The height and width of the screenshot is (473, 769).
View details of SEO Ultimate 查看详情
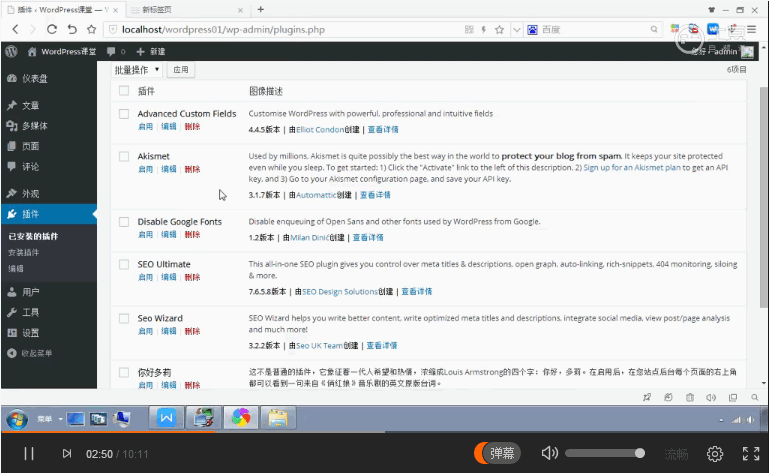click(416, 291)
